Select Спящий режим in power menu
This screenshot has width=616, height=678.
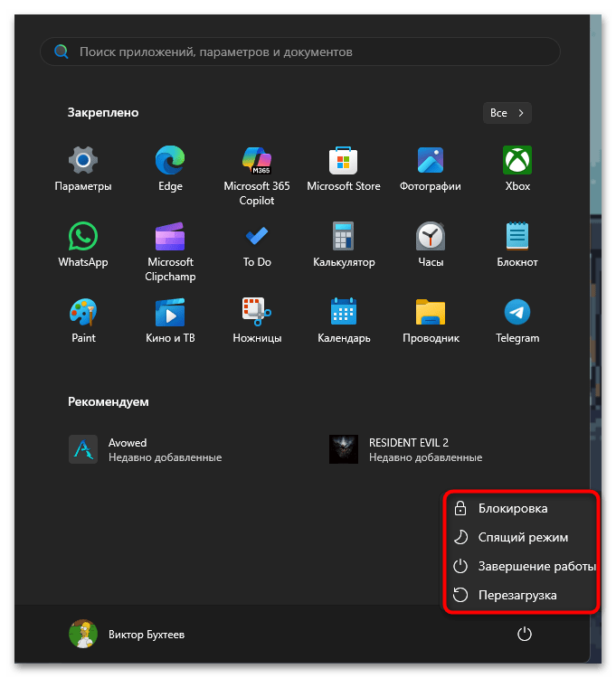(x=520, y=538)
